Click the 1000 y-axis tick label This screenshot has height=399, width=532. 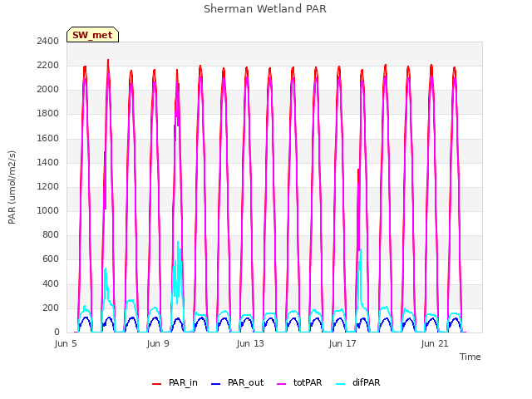48,210
